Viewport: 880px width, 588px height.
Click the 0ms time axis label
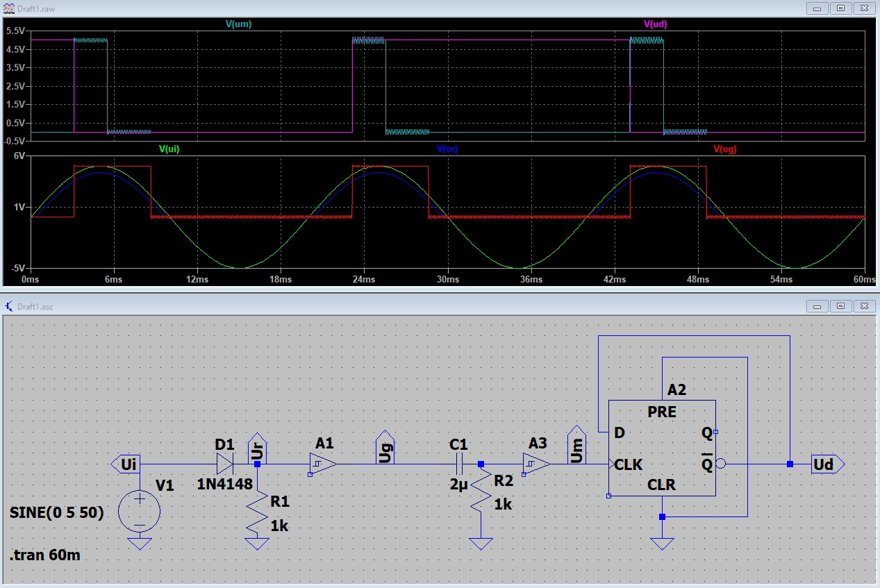[31, 278]
